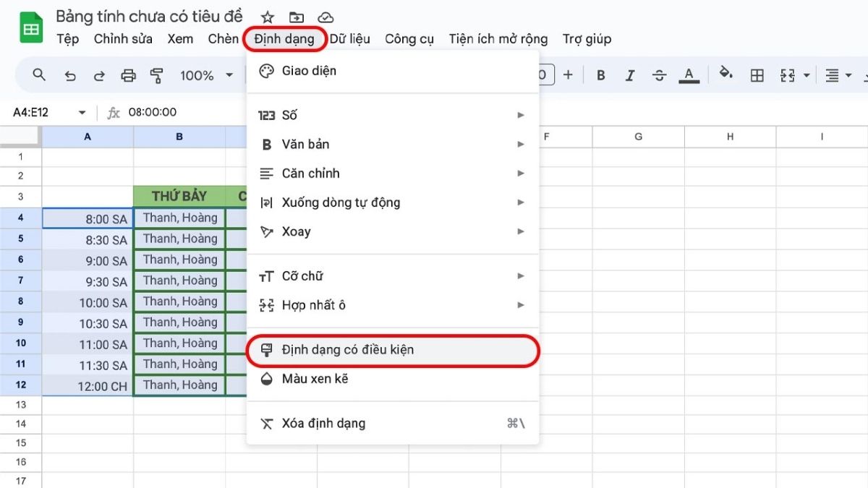Select the paint format roller icon

[x=156, y=75]
